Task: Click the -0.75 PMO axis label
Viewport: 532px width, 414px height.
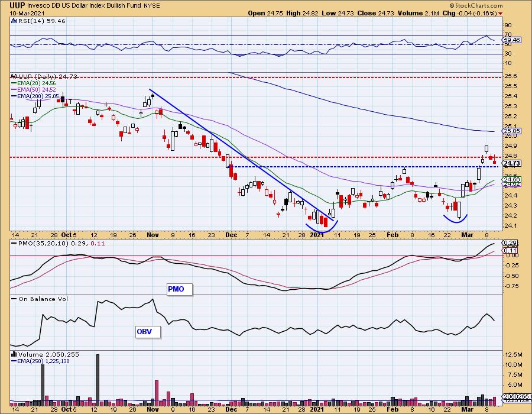Action: tap(512, 286)
